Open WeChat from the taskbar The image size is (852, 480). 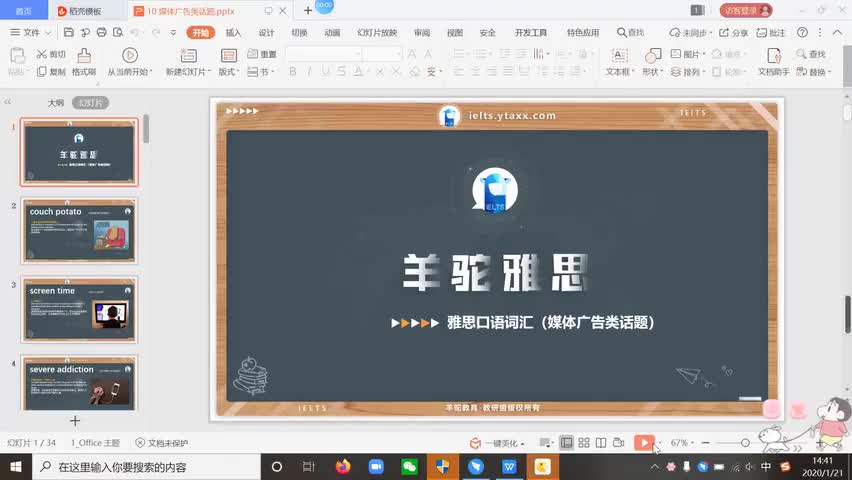(x=409, y=466)
